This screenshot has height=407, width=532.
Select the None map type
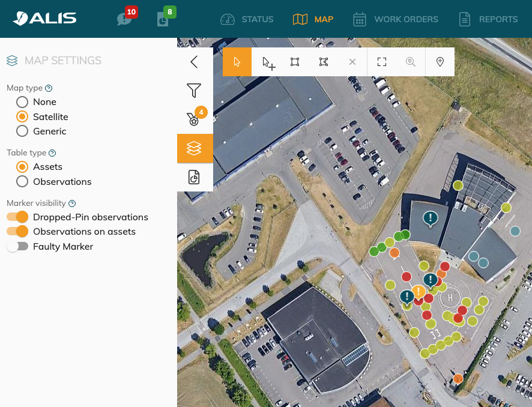pyautogui.click(x=22, y=102)
